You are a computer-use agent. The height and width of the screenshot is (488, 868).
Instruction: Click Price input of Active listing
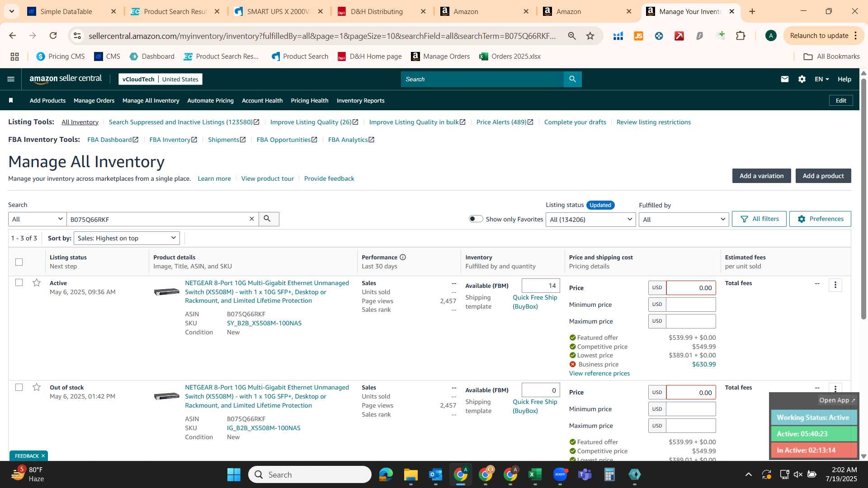pyautogui.click(x=691, y=288)
